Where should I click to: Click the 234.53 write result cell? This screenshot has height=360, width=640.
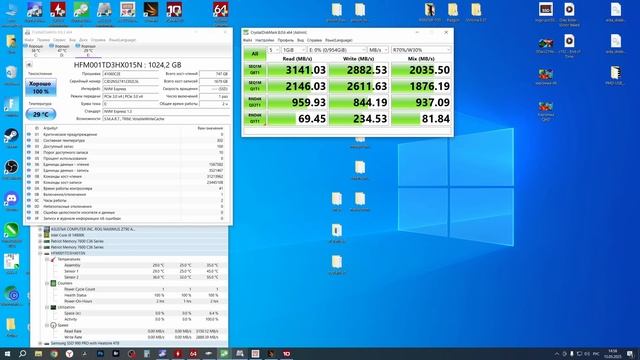359,118
